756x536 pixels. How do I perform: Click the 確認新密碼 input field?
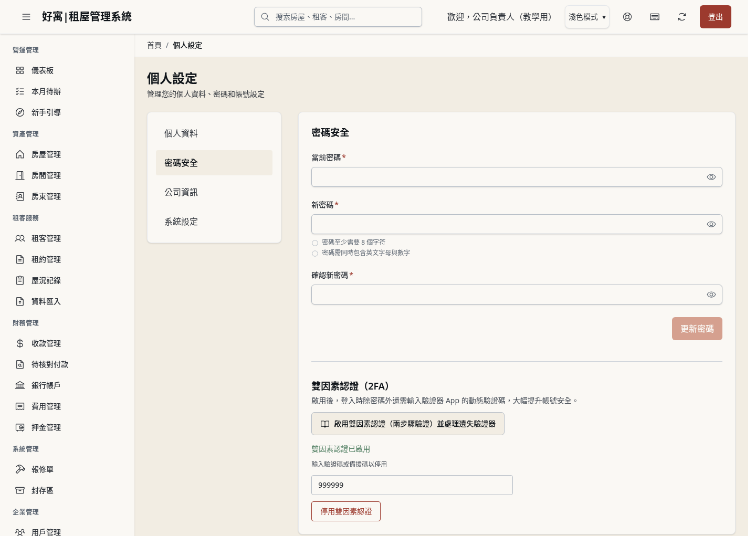coord(517,295)
